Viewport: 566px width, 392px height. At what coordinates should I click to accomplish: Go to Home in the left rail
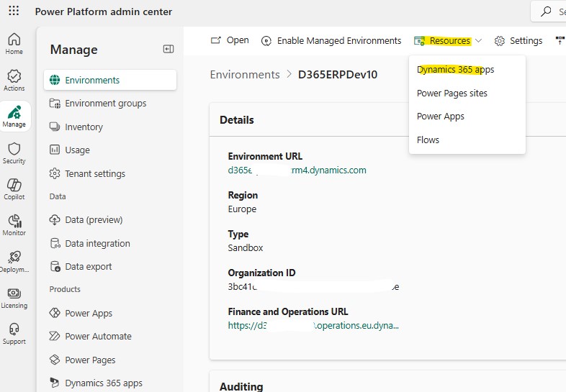pyautogui.click(x=14, y=44)
